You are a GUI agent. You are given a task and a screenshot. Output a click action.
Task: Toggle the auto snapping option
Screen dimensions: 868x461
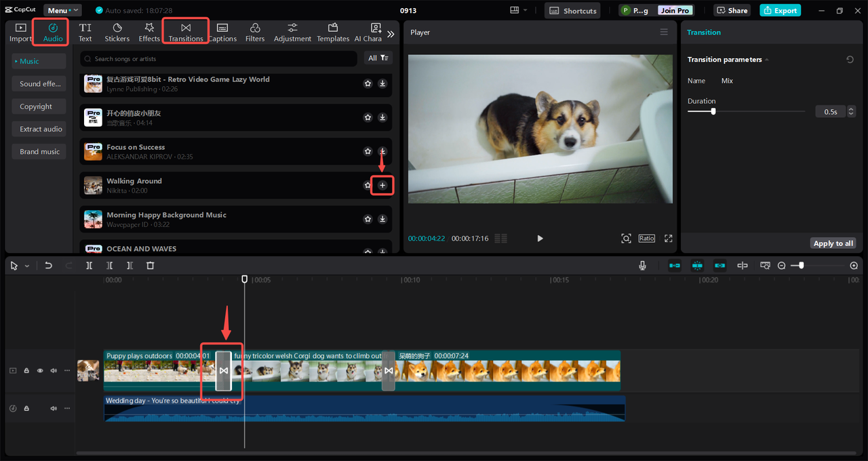(x=697, y=266)
